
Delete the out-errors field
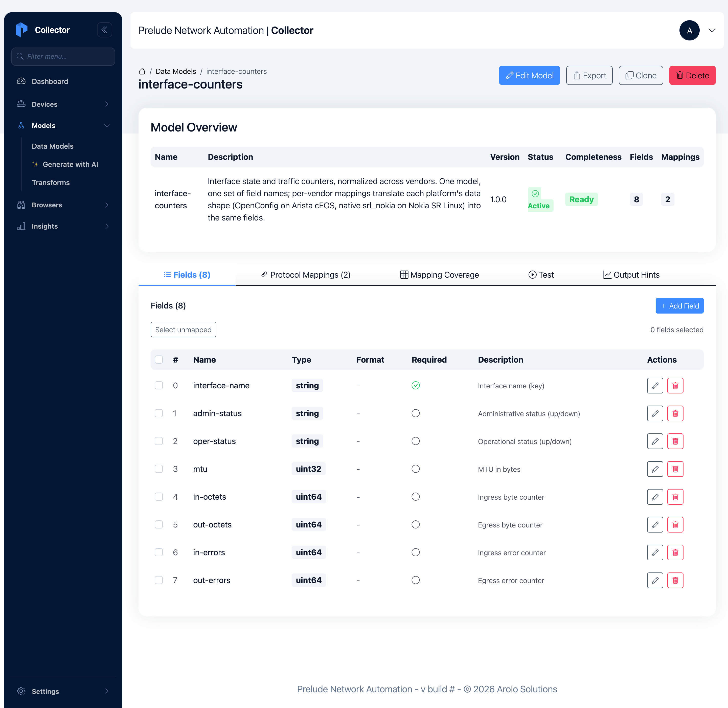[x=675, y=580]
